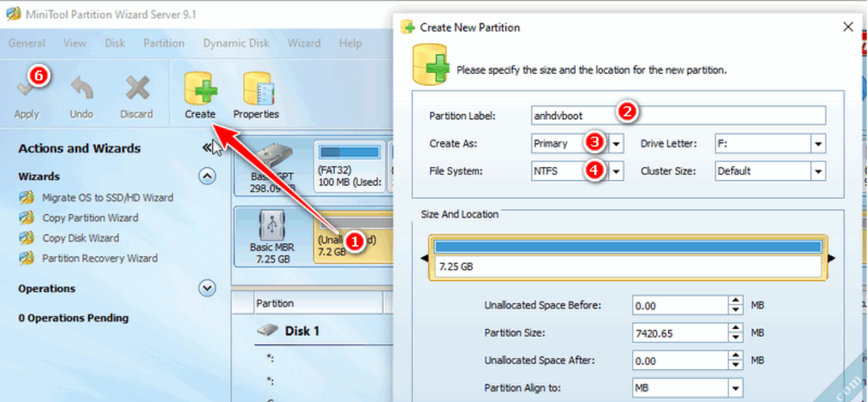Viewport: 868px width, 402px height.
Task: Increase Unallocated Space After with up arrow
Action: (736, 356)
